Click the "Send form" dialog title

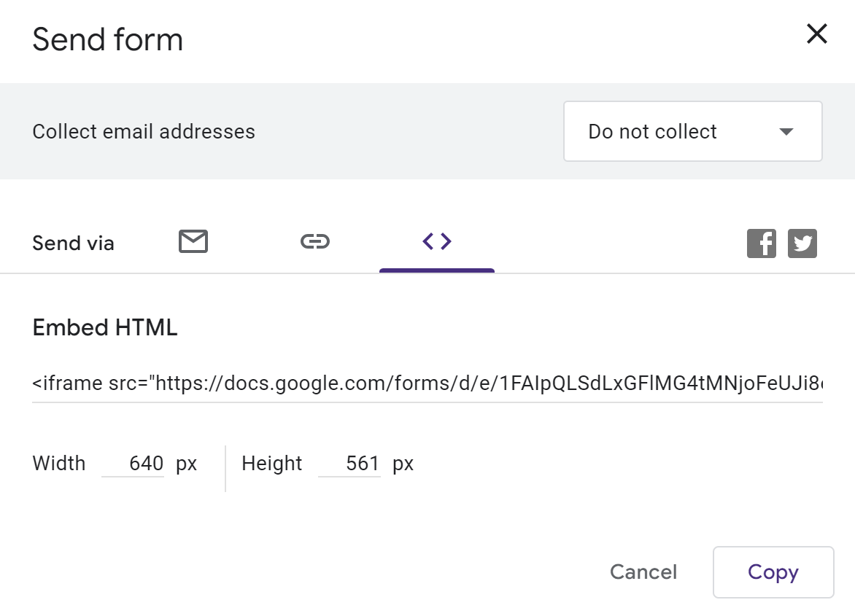tap(108, 39)
